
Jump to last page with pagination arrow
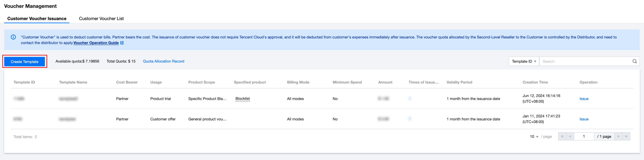tap(626, 137)
